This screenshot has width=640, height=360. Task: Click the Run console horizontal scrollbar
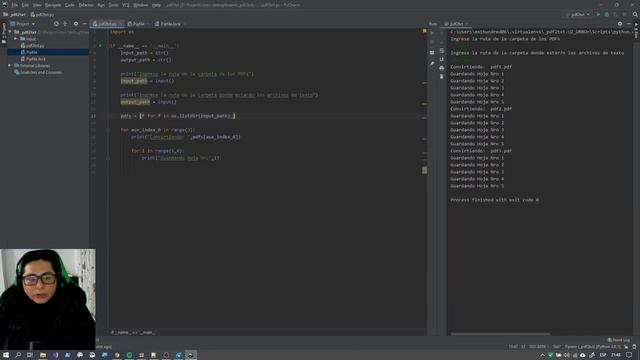pyautogui.click(x=500, y=333)
